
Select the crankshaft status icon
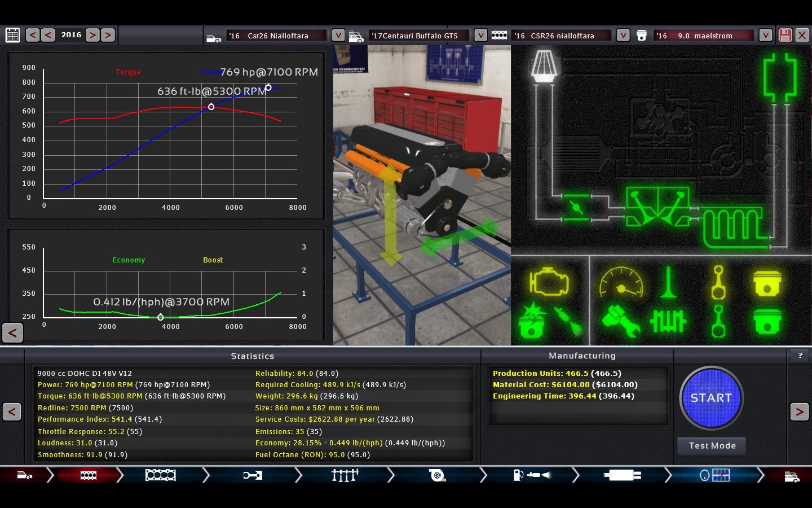668,321
